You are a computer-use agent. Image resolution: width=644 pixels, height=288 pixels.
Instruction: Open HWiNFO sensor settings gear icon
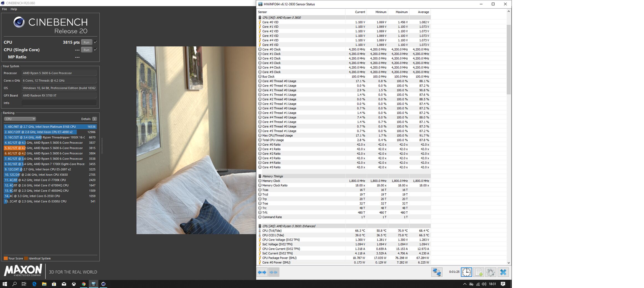(x=491, y=272)
